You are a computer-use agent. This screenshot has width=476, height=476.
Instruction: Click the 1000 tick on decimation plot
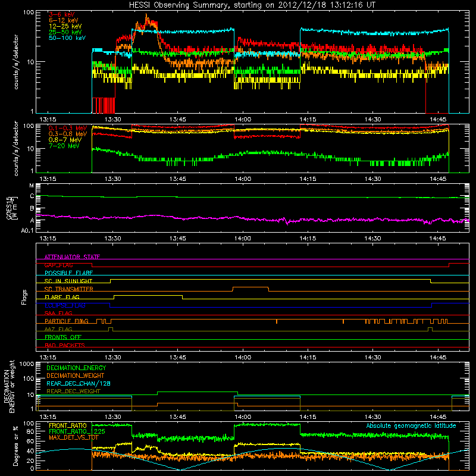click(x=27, y=364)
